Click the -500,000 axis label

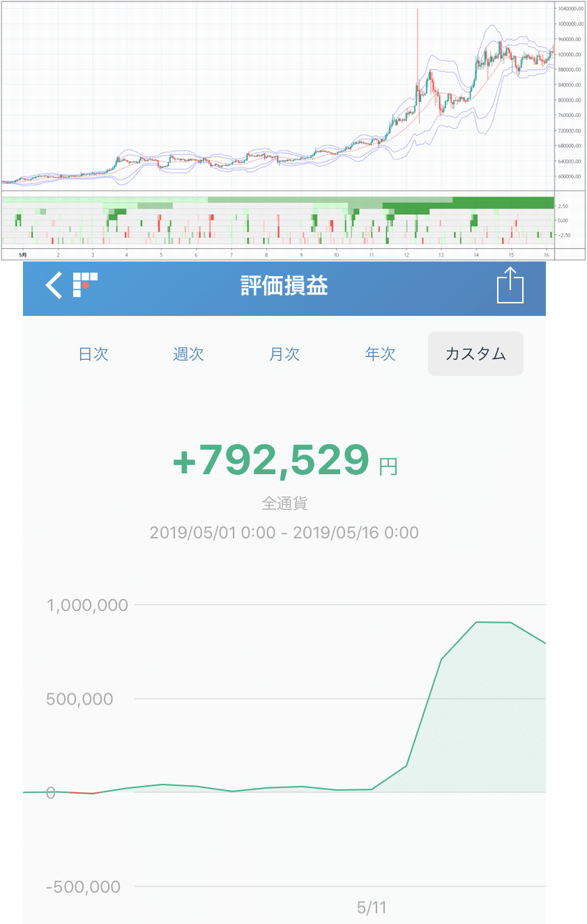pos(82,887)
